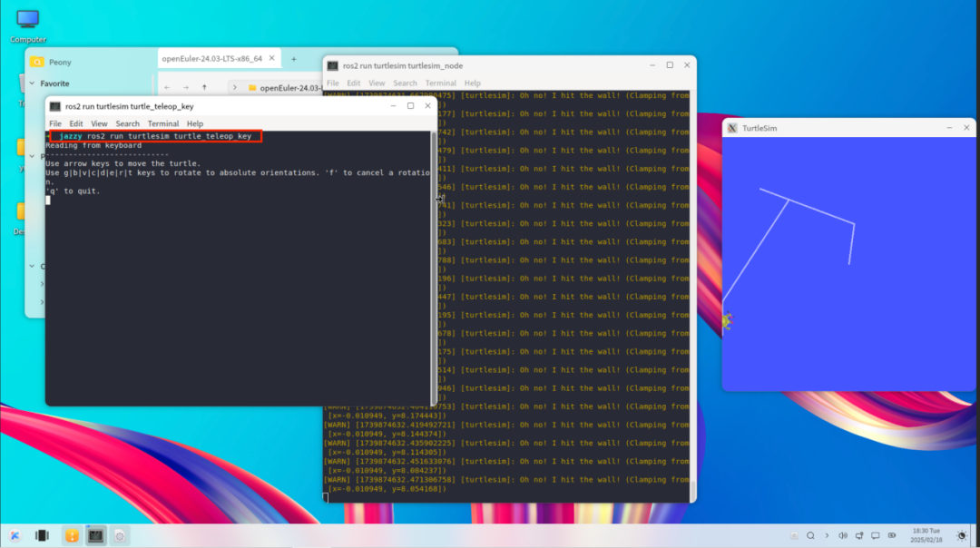Minimize the TurtleSim window
This screenshot has height=548, width=980.
coord(949,127)
